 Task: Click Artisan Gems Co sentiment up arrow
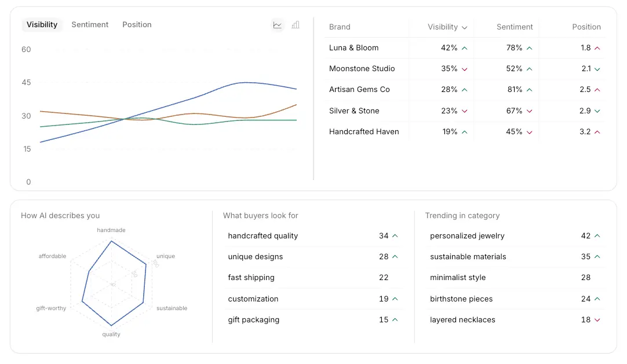[530, 90]
